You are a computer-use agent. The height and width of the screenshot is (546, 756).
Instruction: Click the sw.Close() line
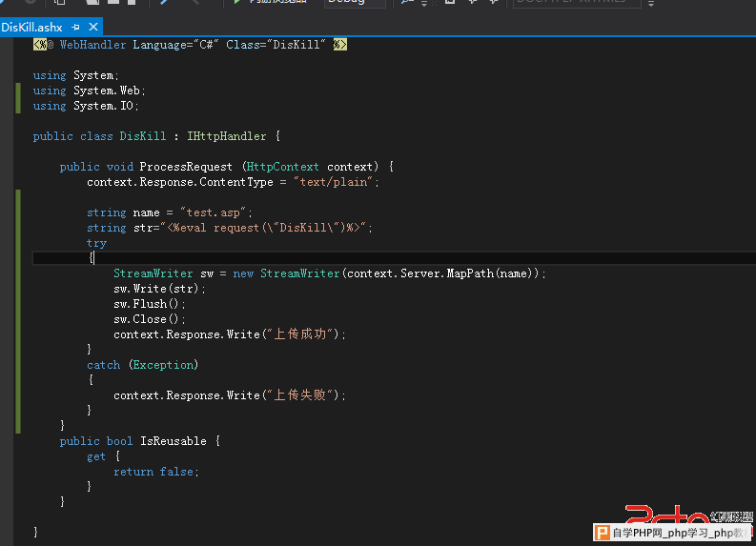point(150,319)
